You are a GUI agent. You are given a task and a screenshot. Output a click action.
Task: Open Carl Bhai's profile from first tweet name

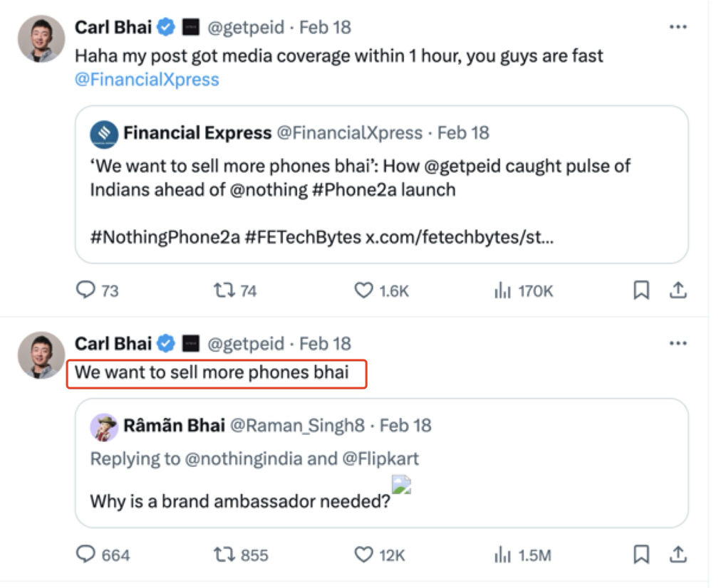tap(113, 27)
